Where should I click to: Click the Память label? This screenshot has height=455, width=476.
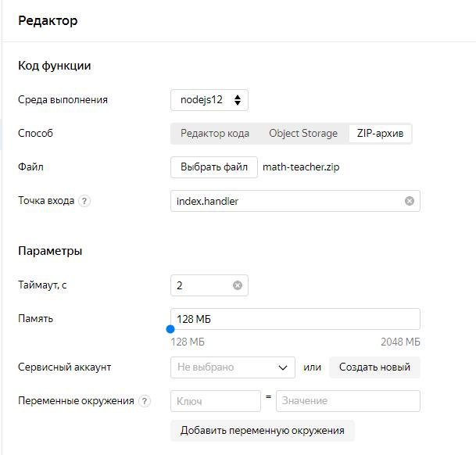click(x=35, y=319)
